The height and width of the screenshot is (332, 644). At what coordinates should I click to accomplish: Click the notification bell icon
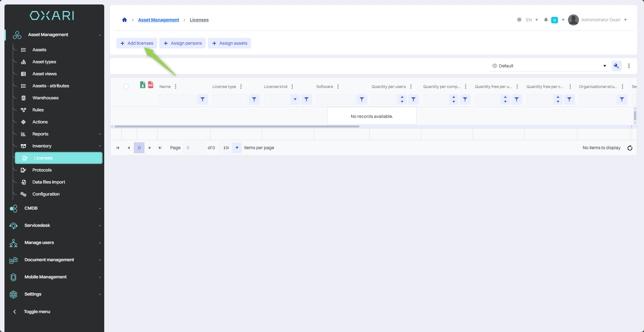pos(546,20)
